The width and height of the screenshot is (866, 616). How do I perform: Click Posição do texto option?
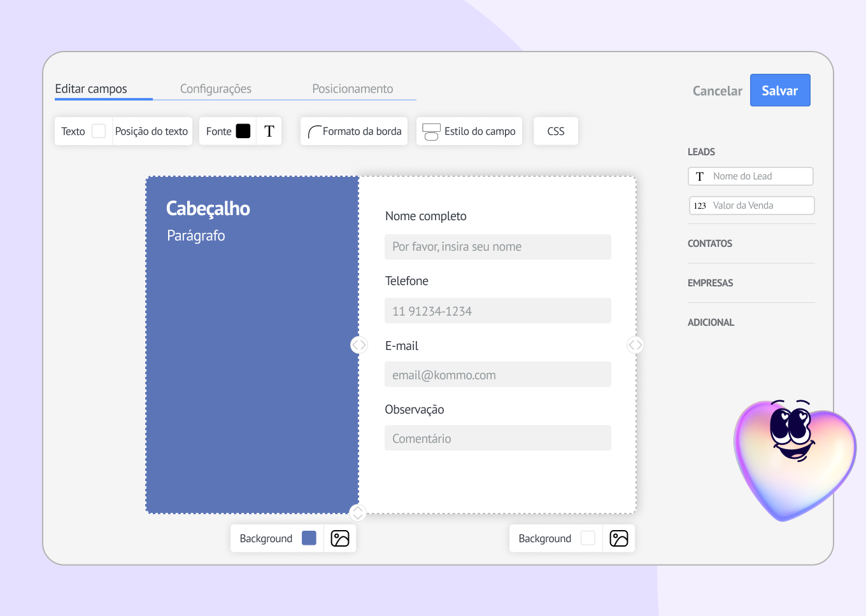click(x=152, y=131)
